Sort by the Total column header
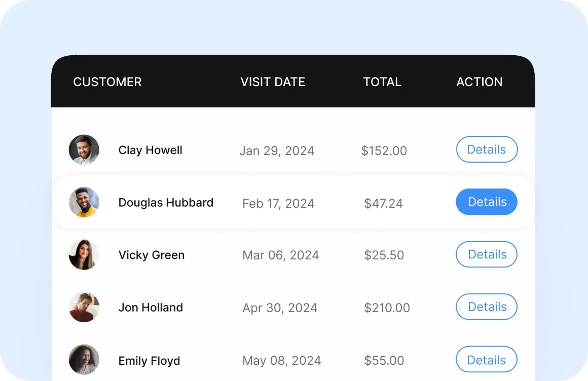Image resolution: width=588 pixels, height=381 pixels. (382, 82)
